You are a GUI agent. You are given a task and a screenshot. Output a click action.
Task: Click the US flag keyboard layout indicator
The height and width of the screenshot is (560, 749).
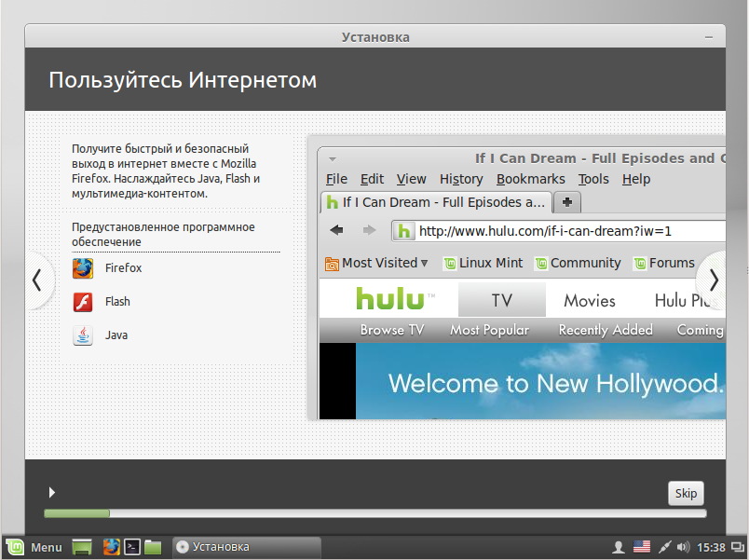tap(642, 547)
